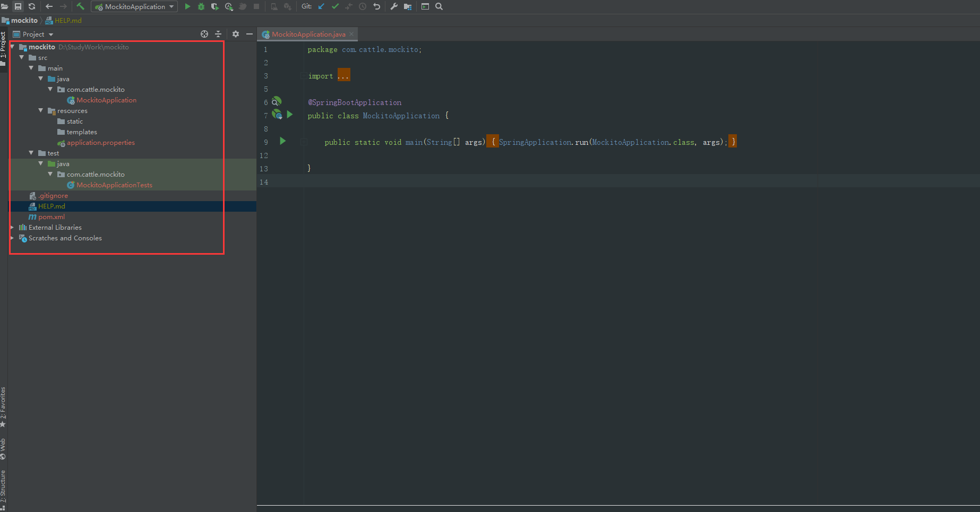Click the MockitoApplication class name in code

401,116
